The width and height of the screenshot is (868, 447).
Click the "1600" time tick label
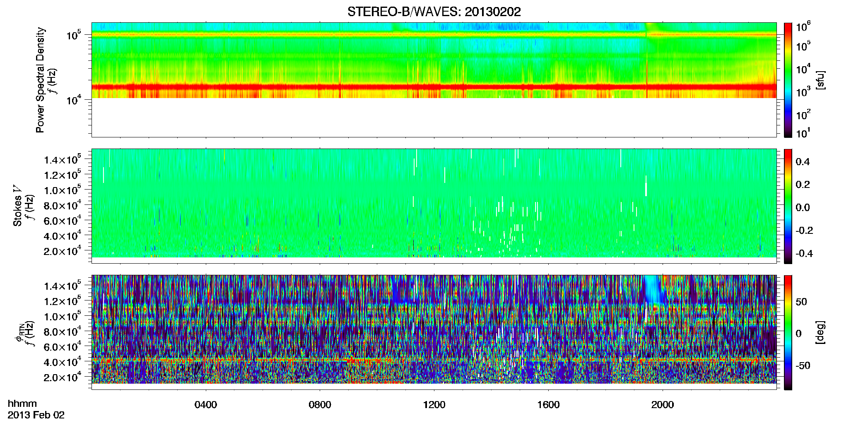(548, 405)
